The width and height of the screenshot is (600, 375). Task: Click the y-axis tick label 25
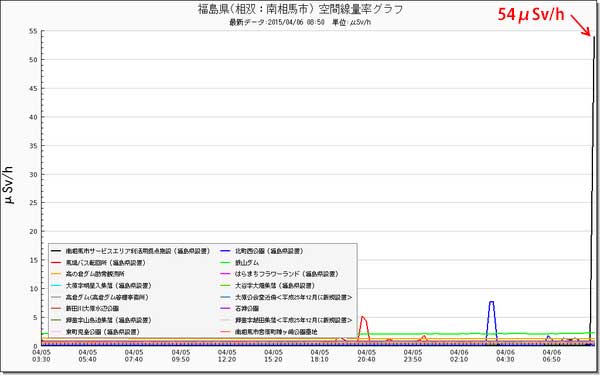[33, 203]
